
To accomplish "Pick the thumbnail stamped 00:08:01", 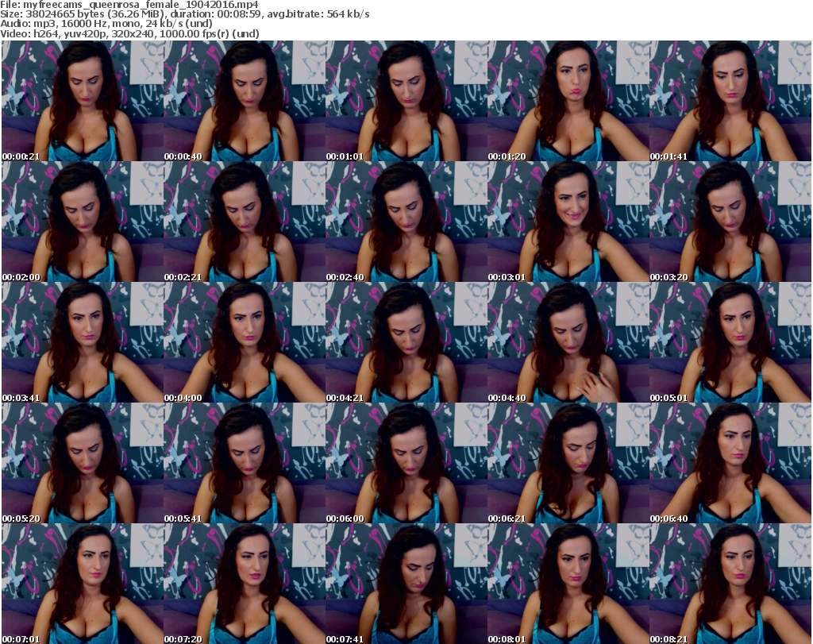I will click(568, 584).
